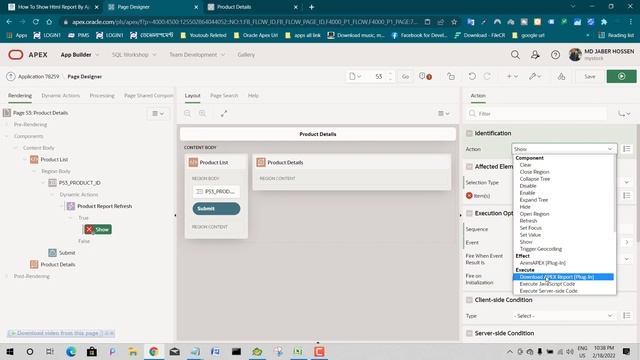Image resolution: width=640 pixels, height=360 pixels.
Task: Switch to the Page Shared Components tab
Action: click(149, 96)
